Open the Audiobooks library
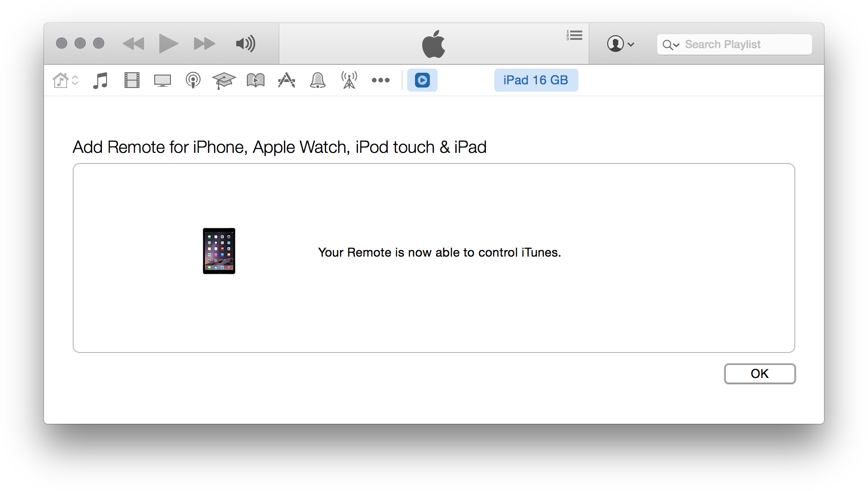The height and width of the screenshot is (491, 868). click(x=256, y=80)
